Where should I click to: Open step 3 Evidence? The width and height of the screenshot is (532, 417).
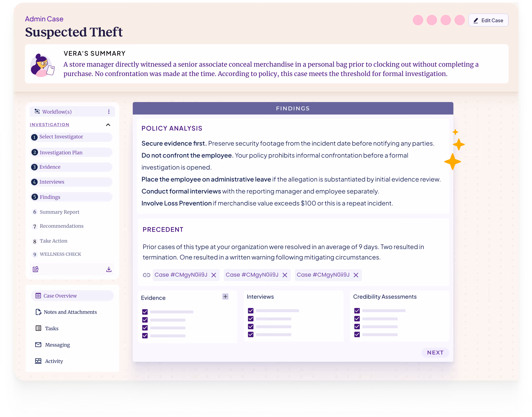(71, 167)
